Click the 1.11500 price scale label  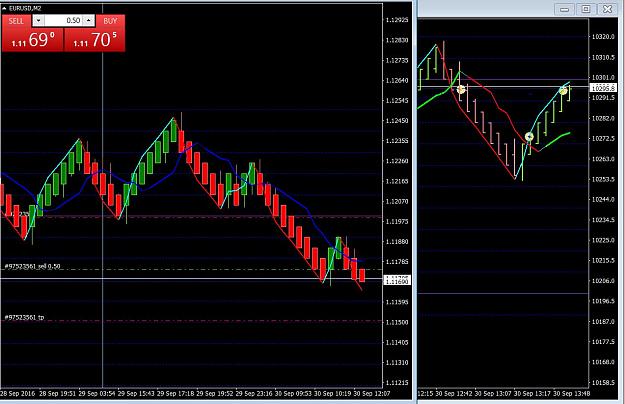pos(397,322)
